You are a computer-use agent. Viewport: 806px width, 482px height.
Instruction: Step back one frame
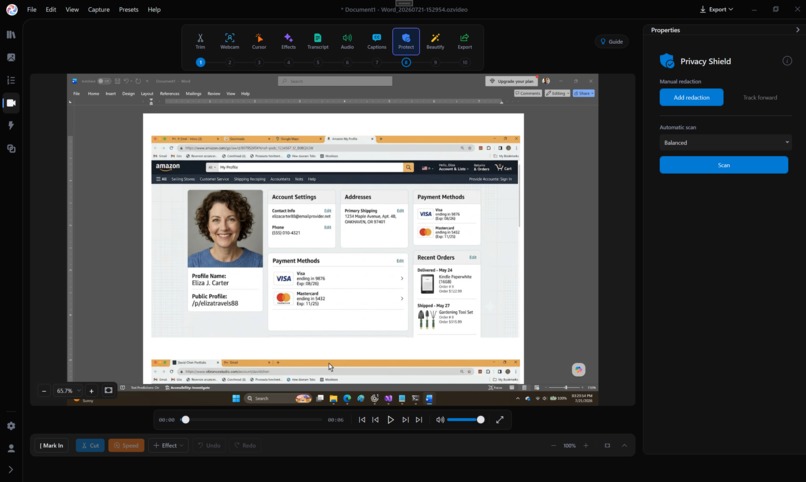point(376,420)
